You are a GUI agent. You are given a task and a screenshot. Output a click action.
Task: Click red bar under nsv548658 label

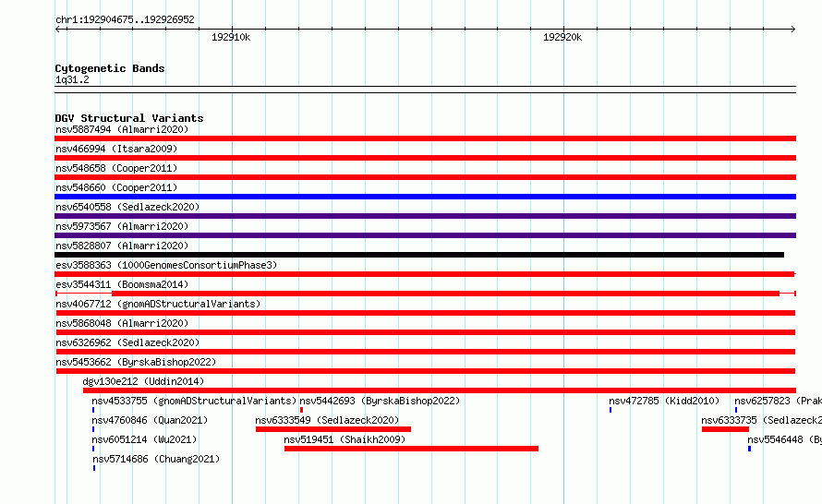(x=425, y=177)
